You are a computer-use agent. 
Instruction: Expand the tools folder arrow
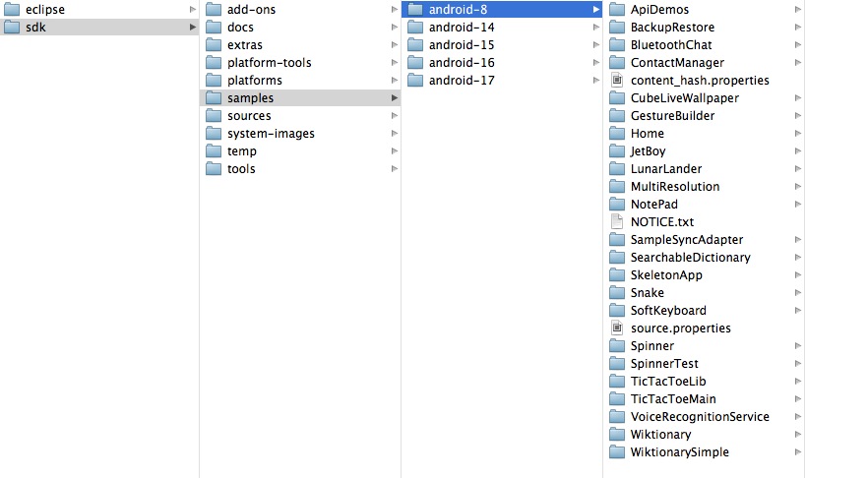(x=395, y=169)
